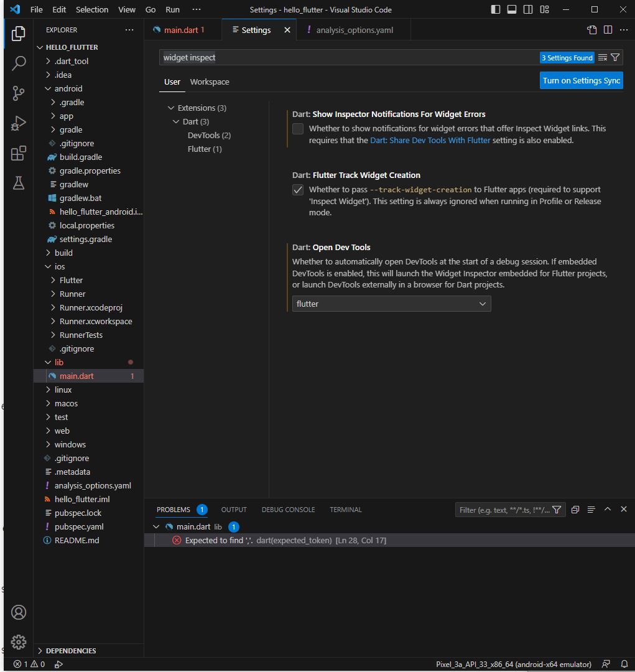Maximize panel size chevron icon
This screenshot has height=672, width=635.
[608, 509]
